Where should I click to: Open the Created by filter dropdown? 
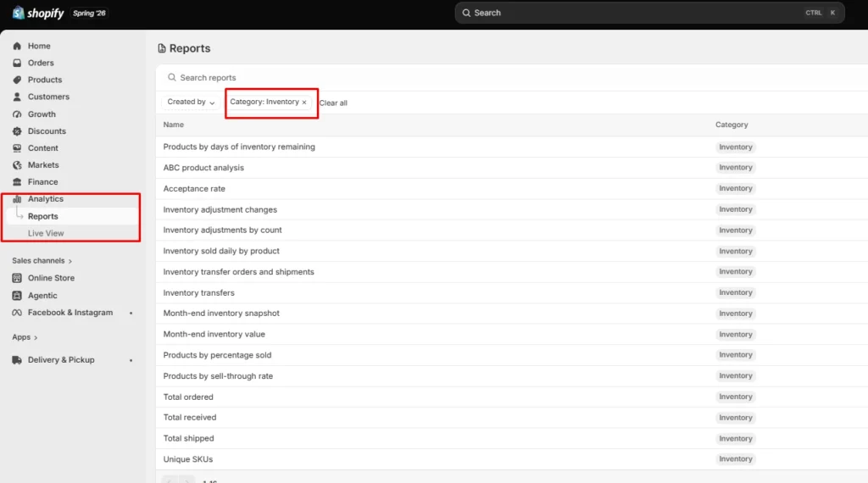point(191,102)
